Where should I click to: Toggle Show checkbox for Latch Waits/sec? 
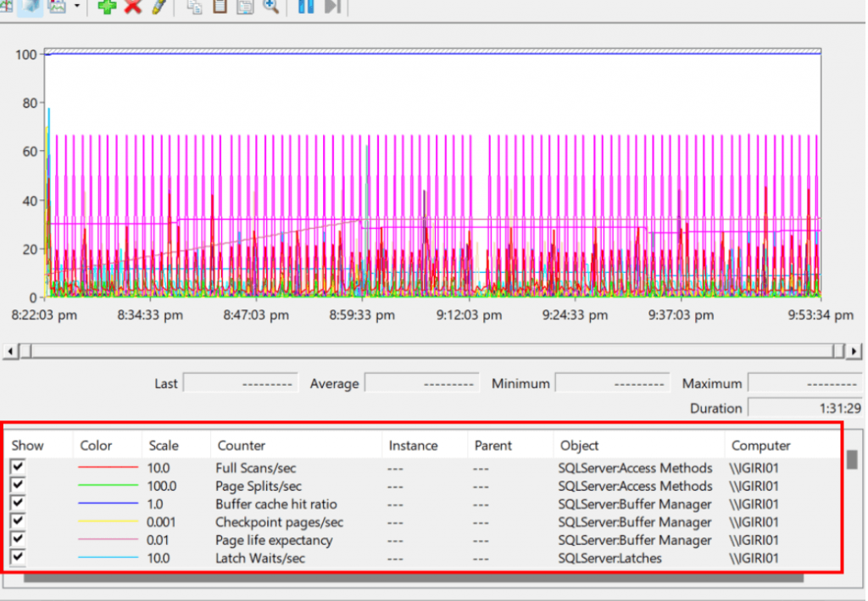[18, 557]
